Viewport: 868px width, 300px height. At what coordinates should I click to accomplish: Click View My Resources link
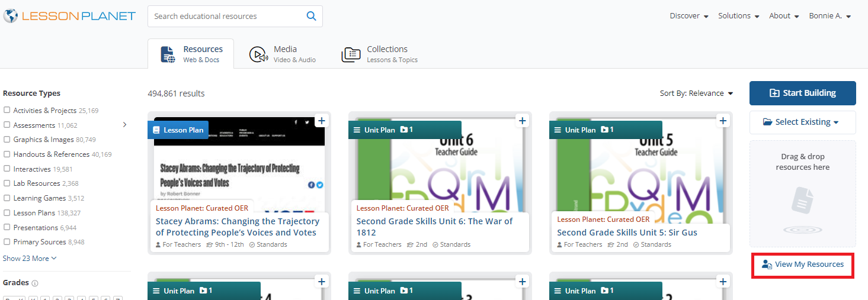click(x=802, y=264)
